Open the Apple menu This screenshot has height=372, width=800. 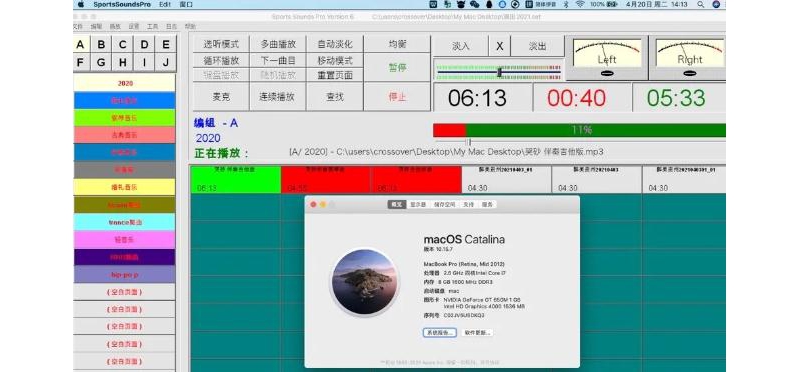click(x=81, y=5)
